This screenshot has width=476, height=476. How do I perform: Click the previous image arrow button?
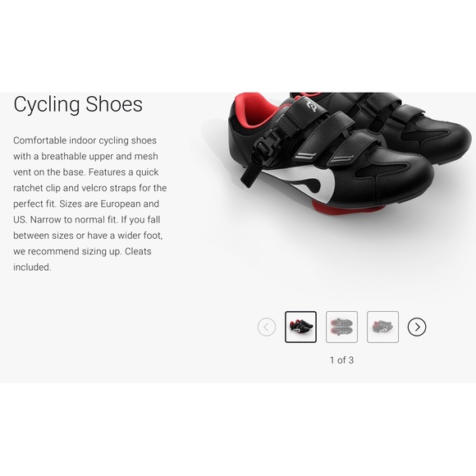pos(267,327)
